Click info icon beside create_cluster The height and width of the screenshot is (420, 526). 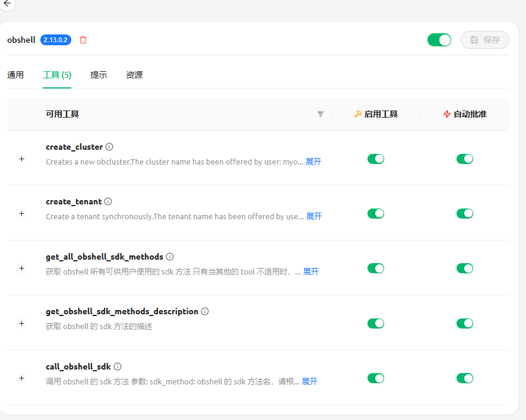(109, 147)
